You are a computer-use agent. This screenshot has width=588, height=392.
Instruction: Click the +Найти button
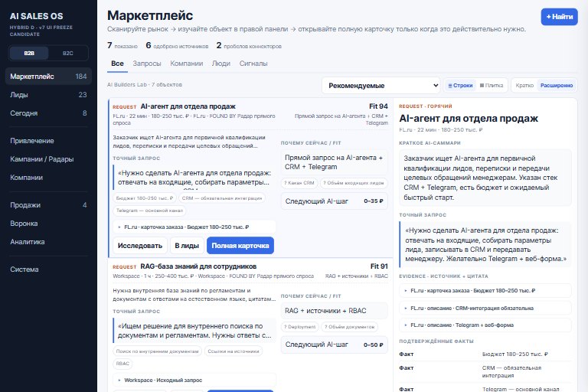point(559,17)
